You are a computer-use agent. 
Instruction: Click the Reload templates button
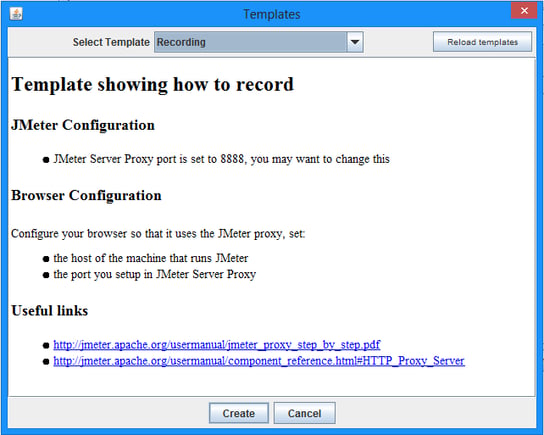coord(482,42)
